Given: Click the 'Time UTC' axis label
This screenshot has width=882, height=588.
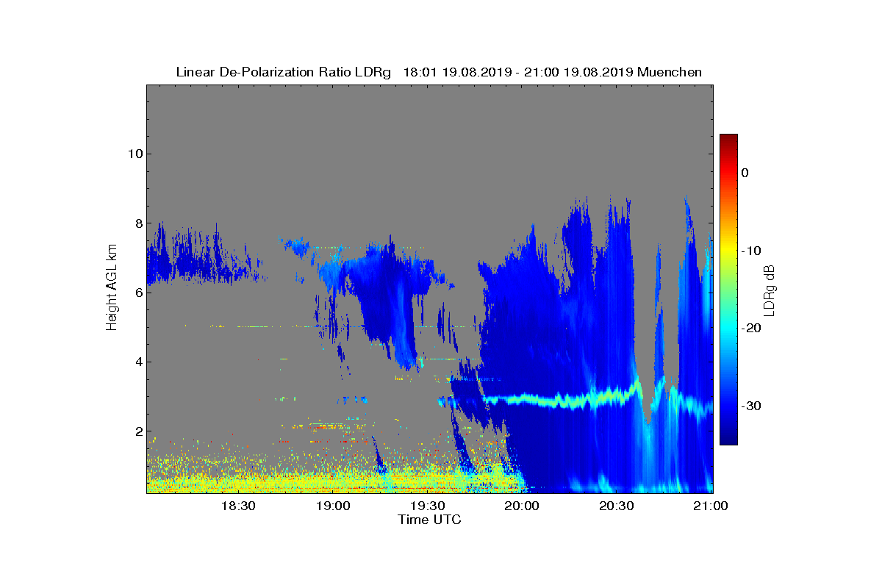Looking at the screenshot, I should coord(430,520).
